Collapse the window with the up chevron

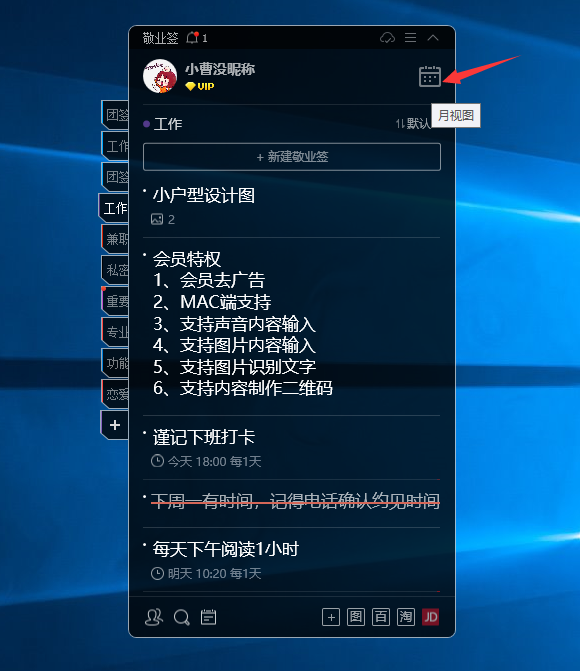pos(433,38)
